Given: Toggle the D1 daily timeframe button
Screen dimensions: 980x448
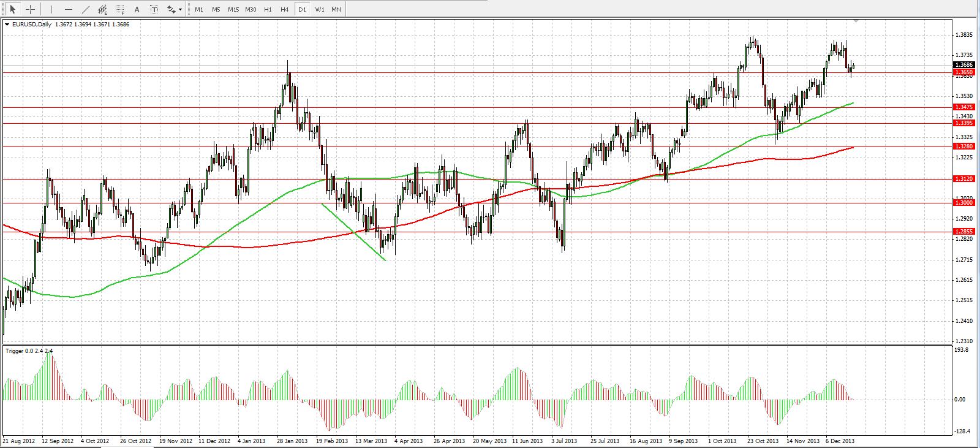Looking at the screenshot, I should [302, 9].
